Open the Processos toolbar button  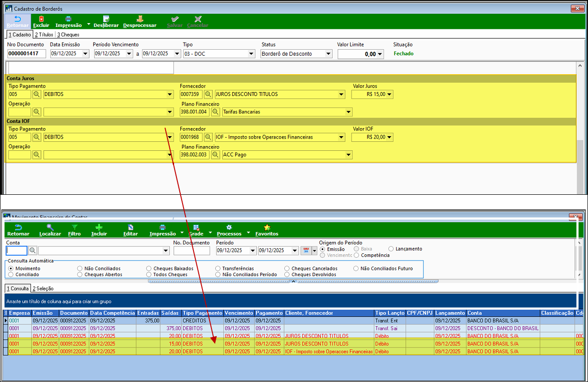click(x=229, y=230)
